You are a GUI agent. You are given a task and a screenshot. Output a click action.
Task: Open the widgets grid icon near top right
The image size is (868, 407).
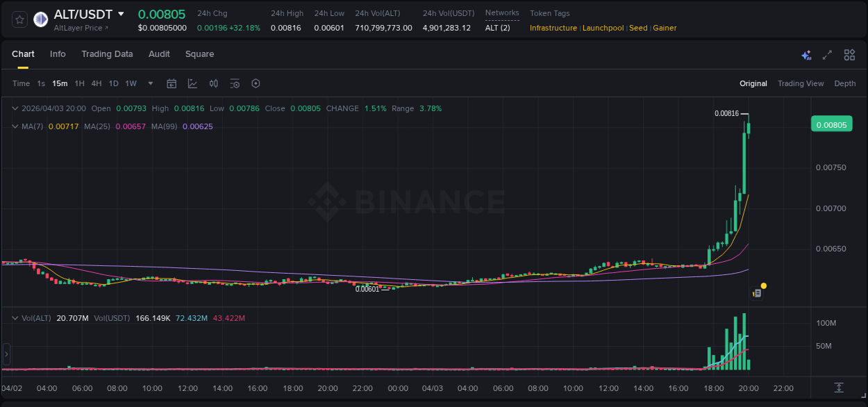[x=849, y=54]
